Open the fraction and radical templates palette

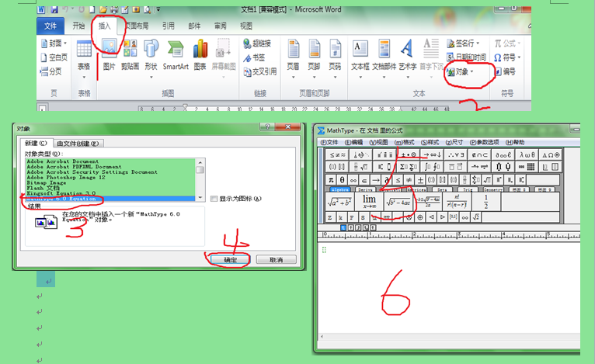point(360,167)
